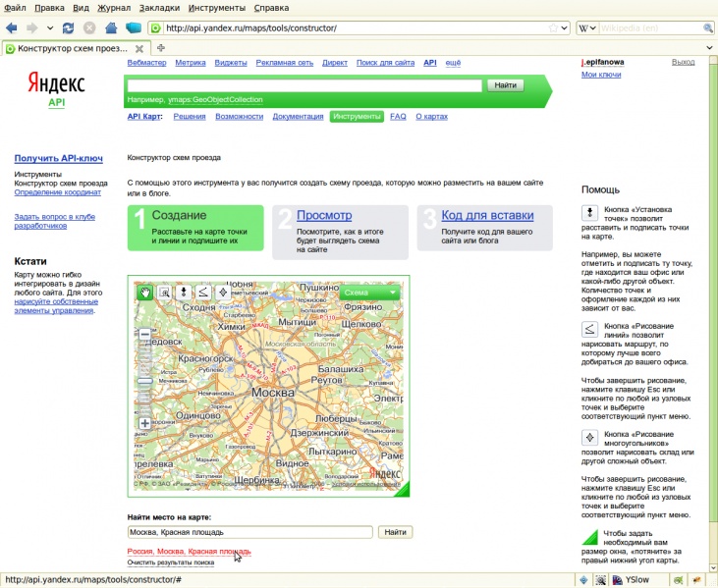Click the first status bar icon before YSlow
The height and width of the screenshot is (588, 718).
coord(583,580)
